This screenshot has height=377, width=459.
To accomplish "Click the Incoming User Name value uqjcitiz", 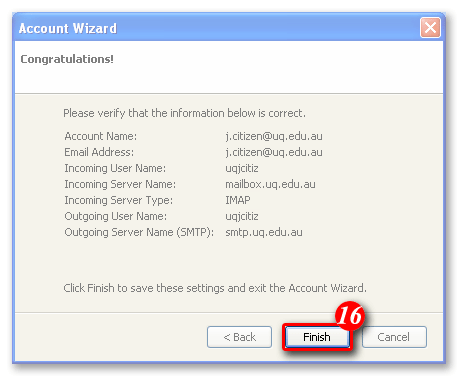I will (242, 168).
